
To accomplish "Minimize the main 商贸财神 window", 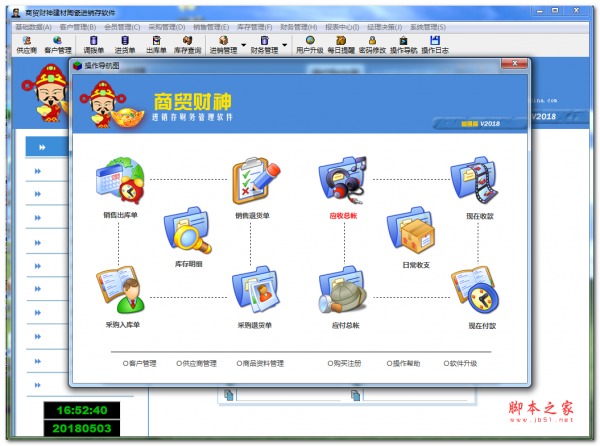I will (x=540, y=11).
